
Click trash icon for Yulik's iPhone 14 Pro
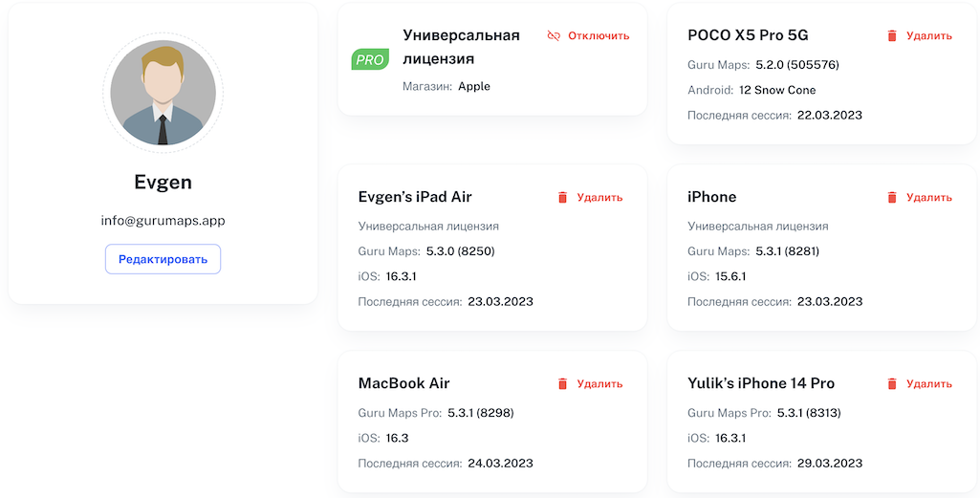892,383
